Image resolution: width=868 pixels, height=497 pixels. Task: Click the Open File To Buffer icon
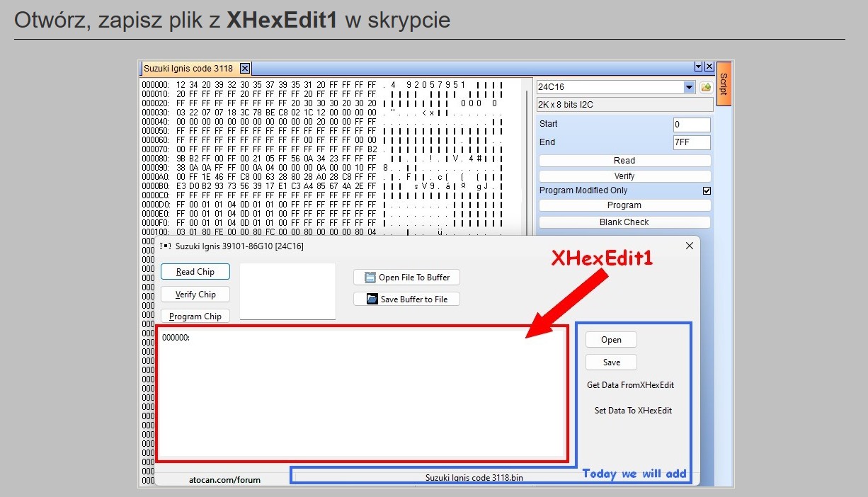[370, 278]
